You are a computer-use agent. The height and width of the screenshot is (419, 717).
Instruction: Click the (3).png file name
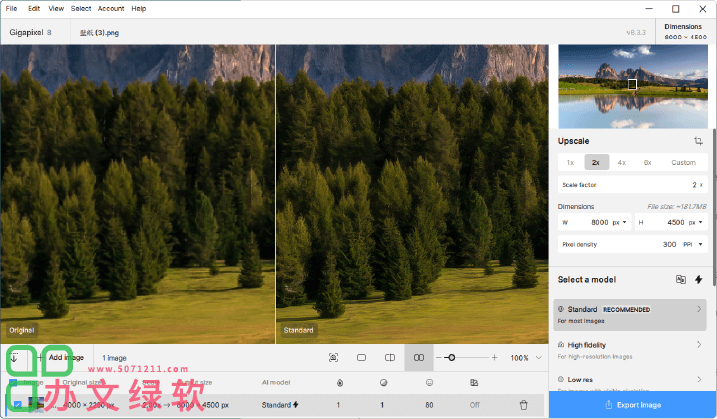[x=99, y=32]
